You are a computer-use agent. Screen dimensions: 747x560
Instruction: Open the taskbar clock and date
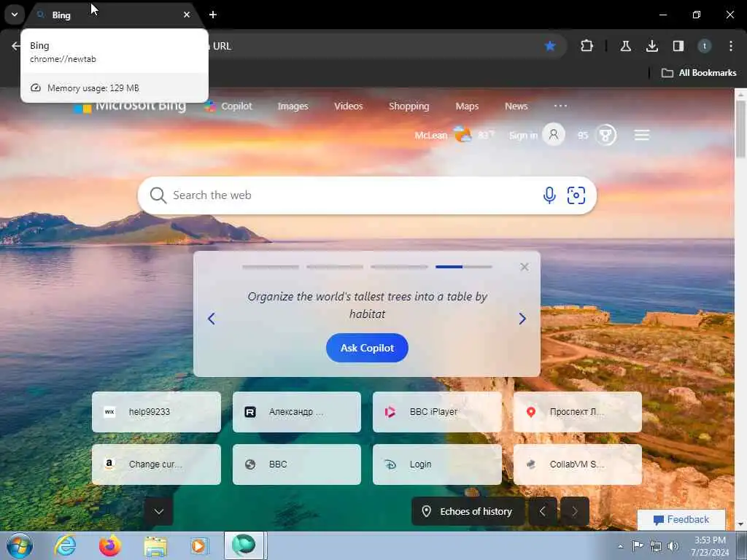711,546
